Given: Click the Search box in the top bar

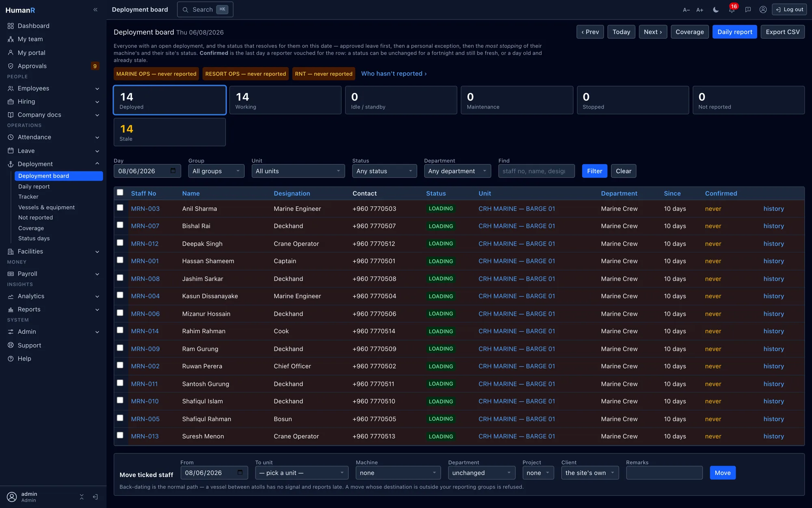Looking at the screenshot, I should point(205,9).
